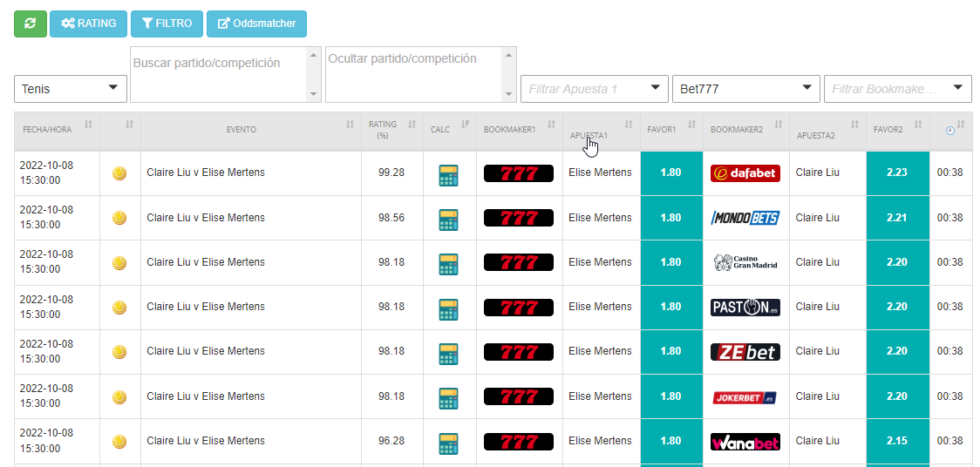The width and height of the screenshot is (980, 467).
Task: Open the RATING settings button
Action: click(x=88, y=24)
